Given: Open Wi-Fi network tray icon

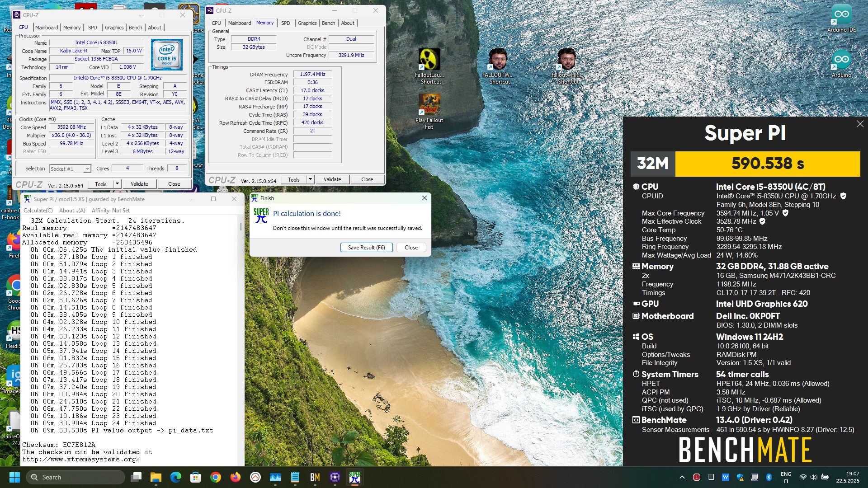Looking at the screenshot, I should tap(803, 477).
